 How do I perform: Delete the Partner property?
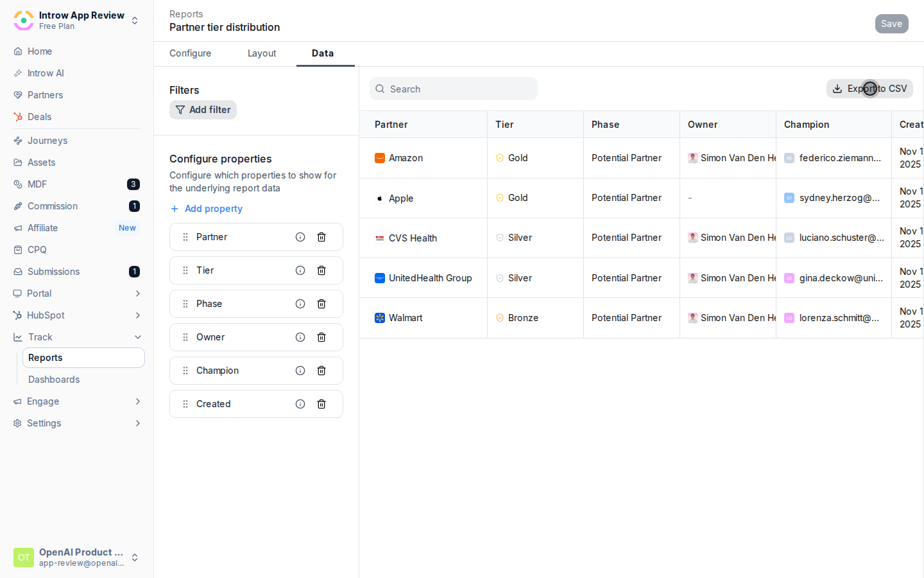pyautogui.click(x=321, y=237)
